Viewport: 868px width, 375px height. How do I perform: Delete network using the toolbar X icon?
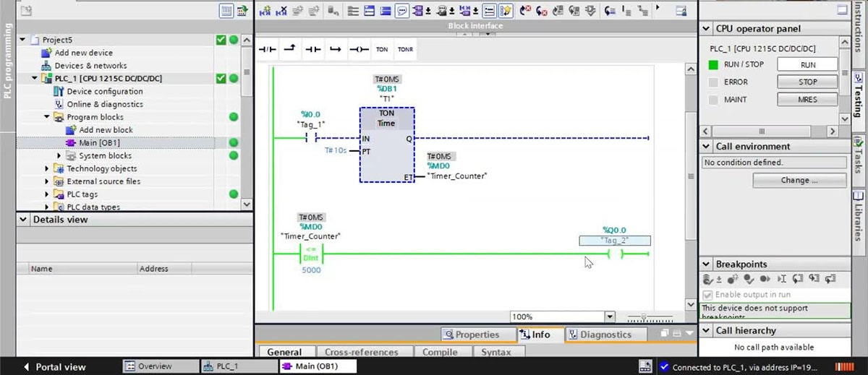[281, 11]
